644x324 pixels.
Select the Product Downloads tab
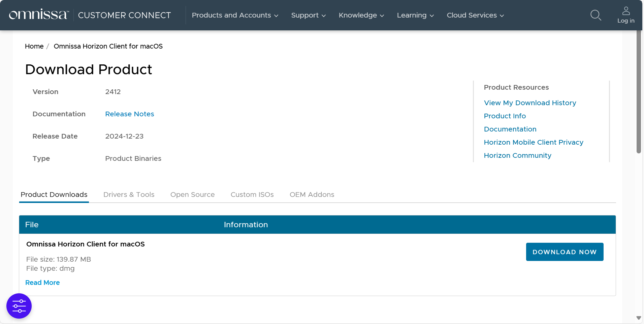[x=54, y=195]
